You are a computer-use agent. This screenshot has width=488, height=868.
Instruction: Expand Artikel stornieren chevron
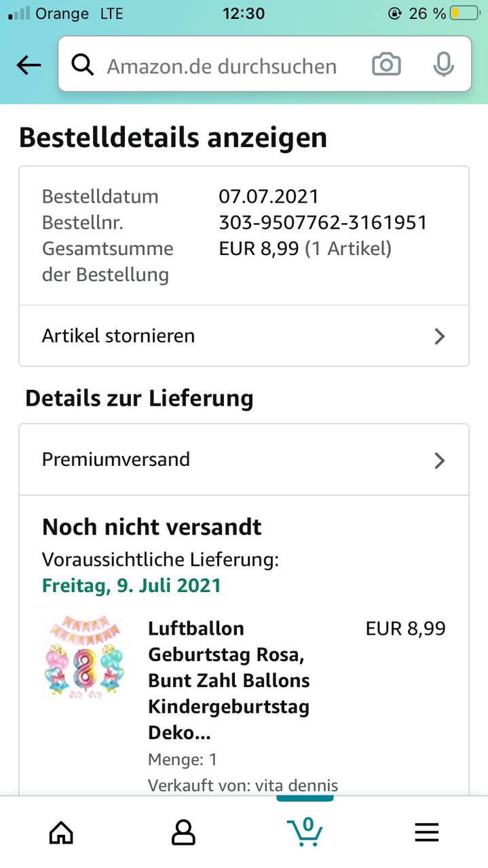[440, 336]
